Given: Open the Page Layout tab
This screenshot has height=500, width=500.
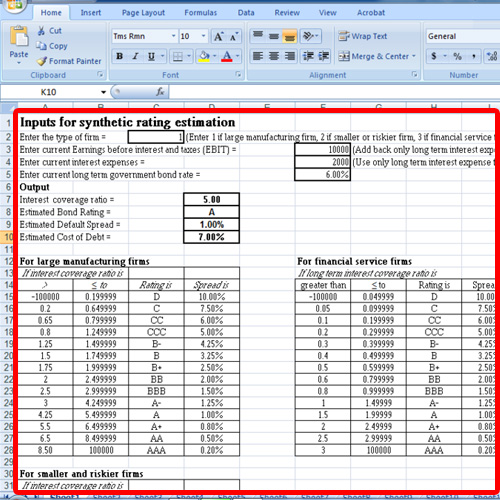Looking at the screenshot, I should tap(143, 13).
